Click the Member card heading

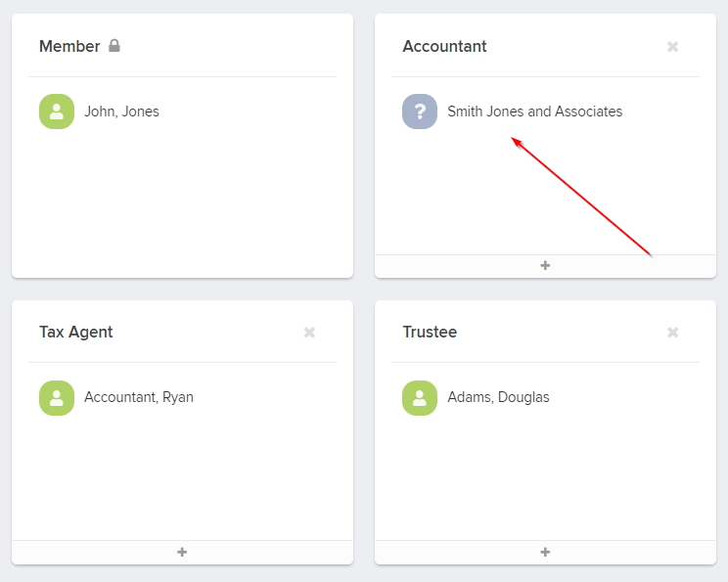(x=69, y=46)
